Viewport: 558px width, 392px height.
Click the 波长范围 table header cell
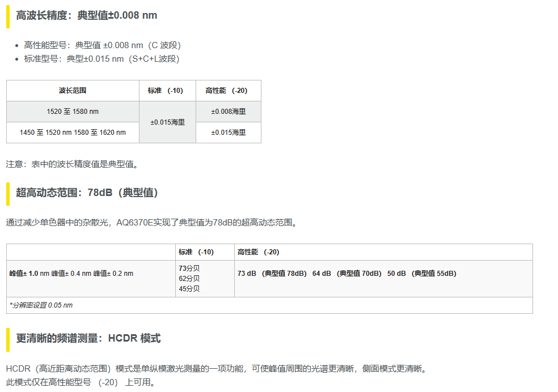pyautogui.click(x=72, y=90)
